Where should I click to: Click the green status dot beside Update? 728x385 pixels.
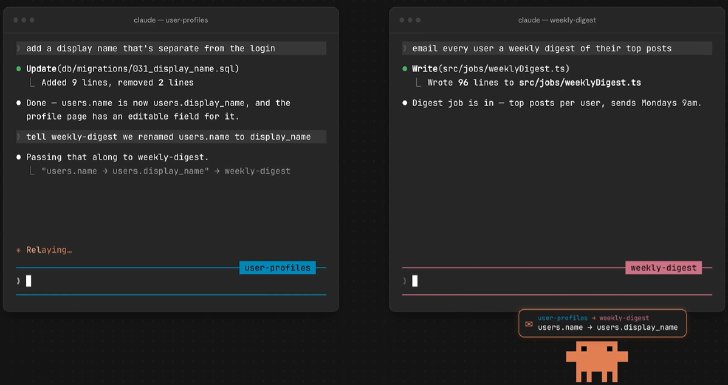pyautogui.click(x=19, y=69)
